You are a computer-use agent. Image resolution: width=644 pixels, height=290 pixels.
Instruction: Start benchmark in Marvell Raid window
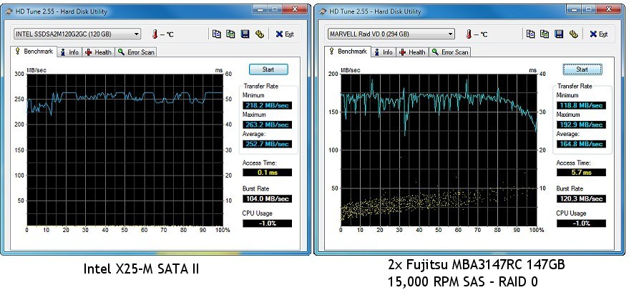[x=582, y=69]
